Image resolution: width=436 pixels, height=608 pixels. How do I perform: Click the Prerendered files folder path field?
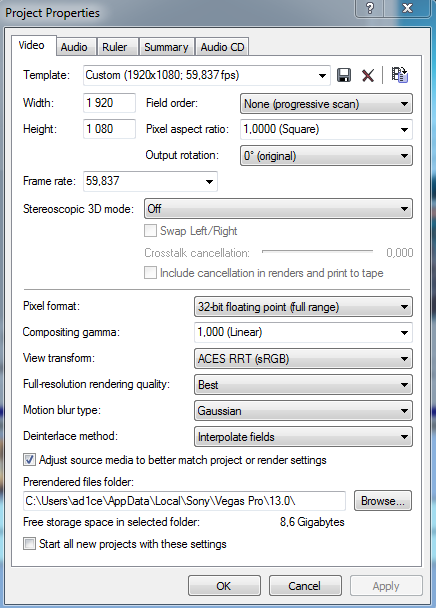[x=184, y=501]
